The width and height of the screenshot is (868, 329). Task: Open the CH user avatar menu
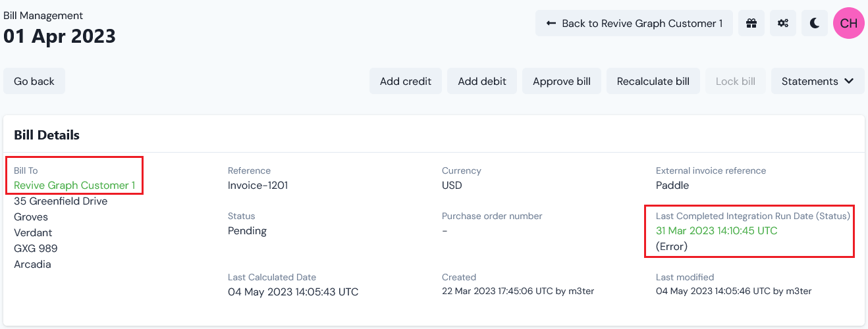[x=849, y=23]
